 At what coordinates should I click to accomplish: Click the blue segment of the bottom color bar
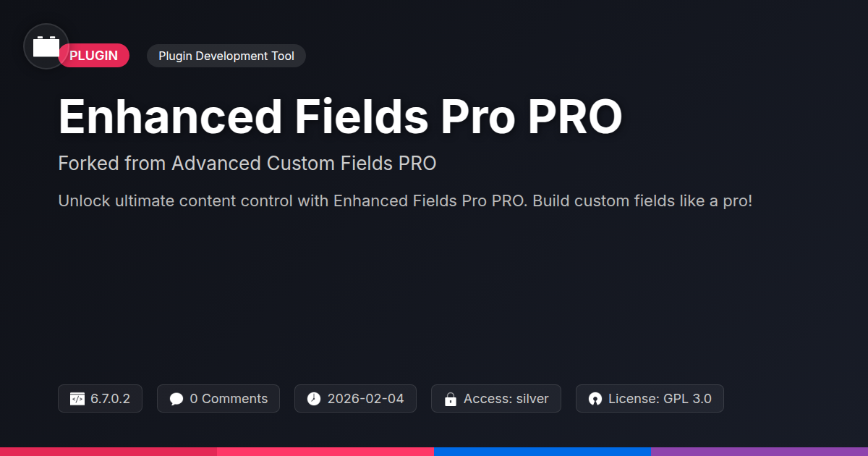click(542, 452)
